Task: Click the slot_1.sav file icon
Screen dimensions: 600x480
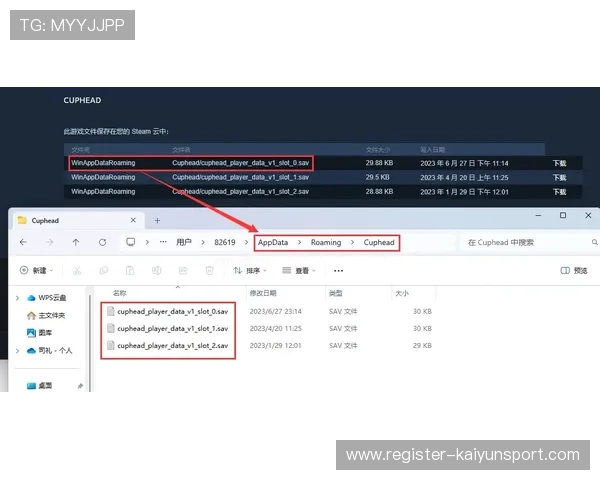Action: 111,328
